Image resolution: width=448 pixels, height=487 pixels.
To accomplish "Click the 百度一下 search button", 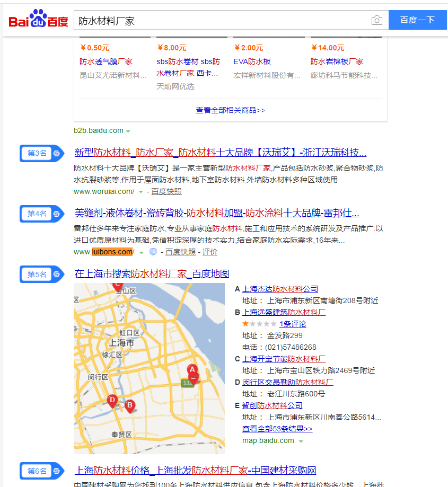I will [x=417, y=20].
